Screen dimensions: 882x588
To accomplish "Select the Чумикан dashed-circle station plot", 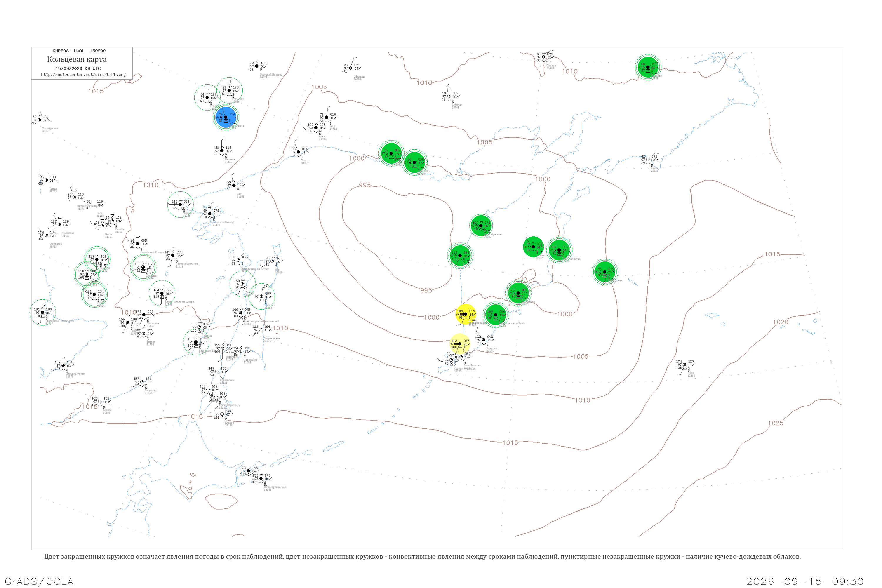I will click(181, 204).
